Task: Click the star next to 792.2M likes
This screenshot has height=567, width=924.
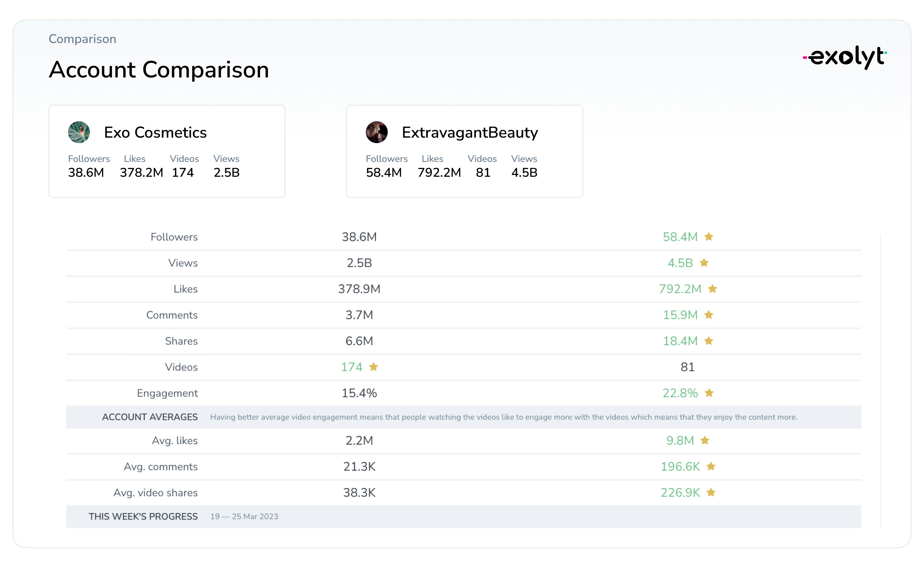Action: 712,289
